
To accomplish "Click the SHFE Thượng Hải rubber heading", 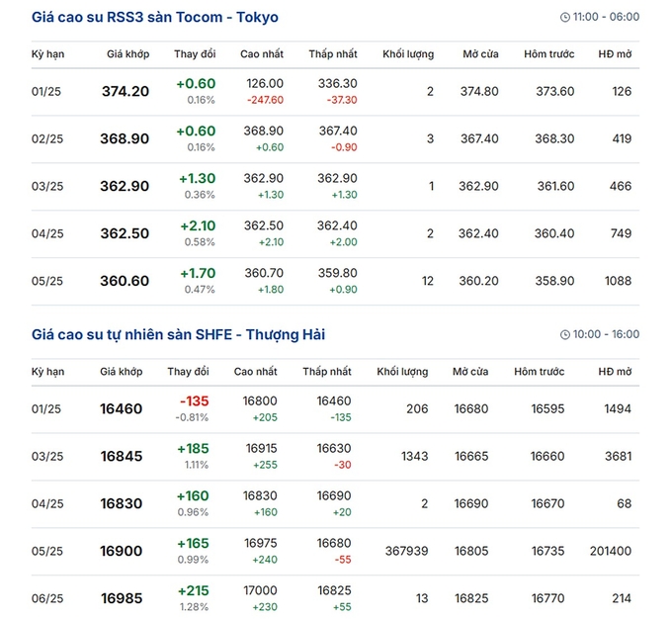I will [178, 335].
